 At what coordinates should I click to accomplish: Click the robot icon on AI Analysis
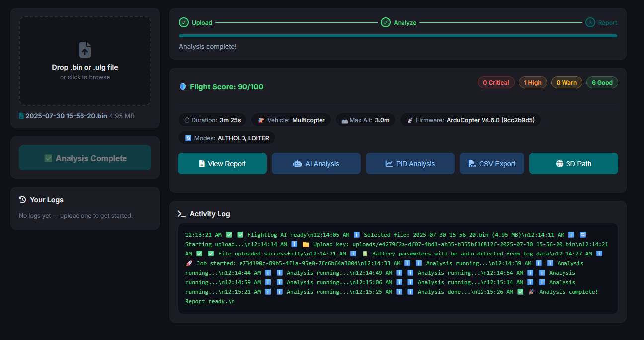[x=298, y=164]
